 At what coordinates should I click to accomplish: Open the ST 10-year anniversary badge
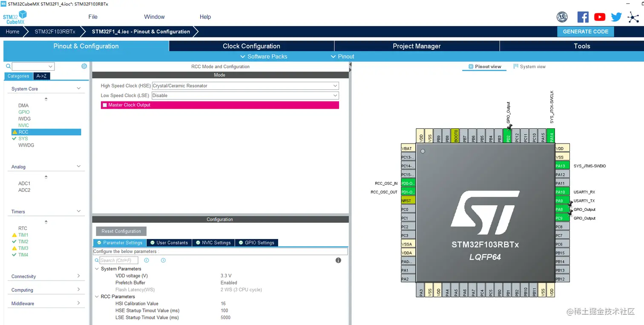coord(562,17)
